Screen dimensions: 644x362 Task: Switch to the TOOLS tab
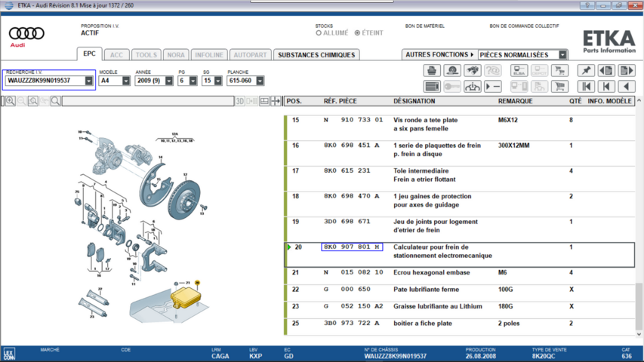tap(146, 55)
